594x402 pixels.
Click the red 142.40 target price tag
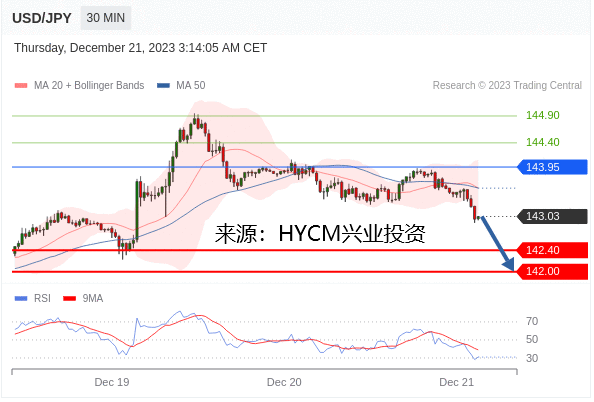(x=552, y=250)
